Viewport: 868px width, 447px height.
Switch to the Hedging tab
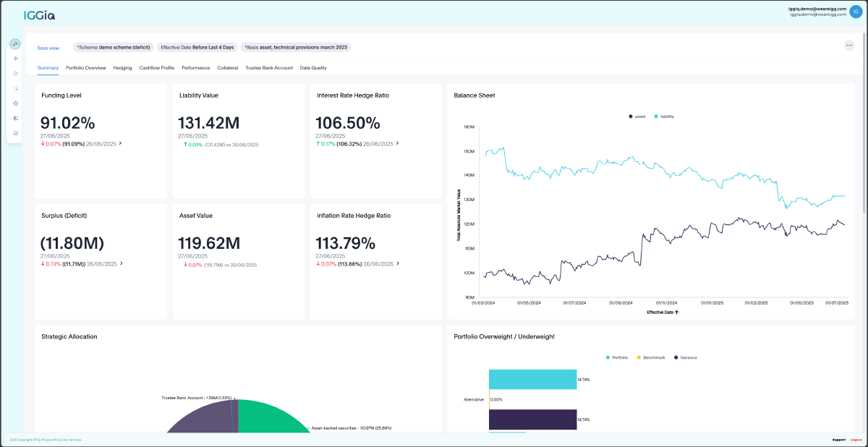click(123, 67)
